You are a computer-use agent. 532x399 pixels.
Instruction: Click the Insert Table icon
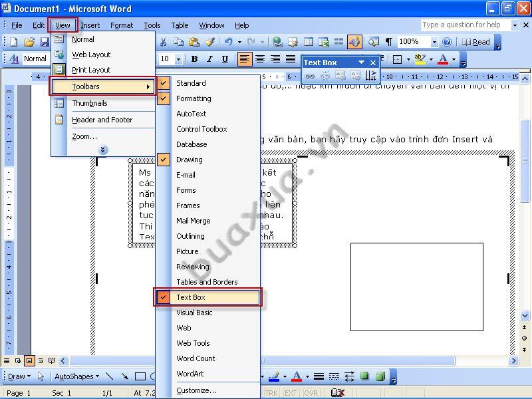[x=309, y=42]
